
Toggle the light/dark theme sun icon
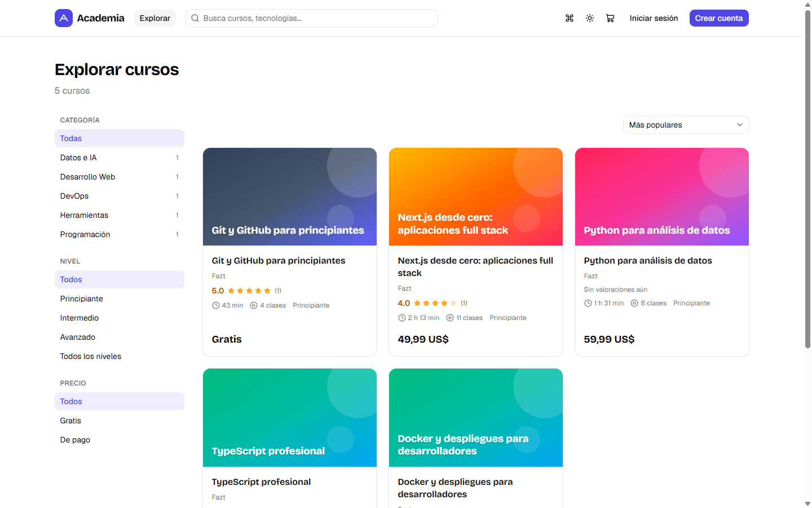[590, 18]
